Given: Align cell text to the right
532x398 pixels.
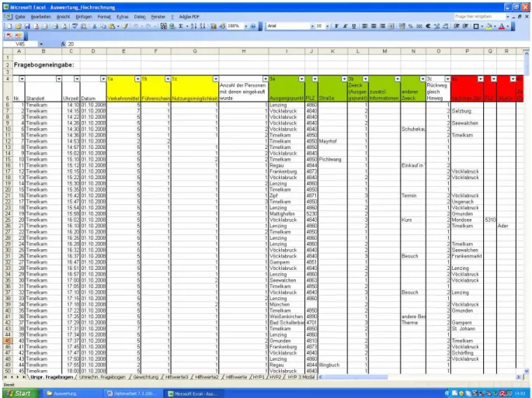Looking at the screenshot, I should pyautogui.click(x=382, y=26).
